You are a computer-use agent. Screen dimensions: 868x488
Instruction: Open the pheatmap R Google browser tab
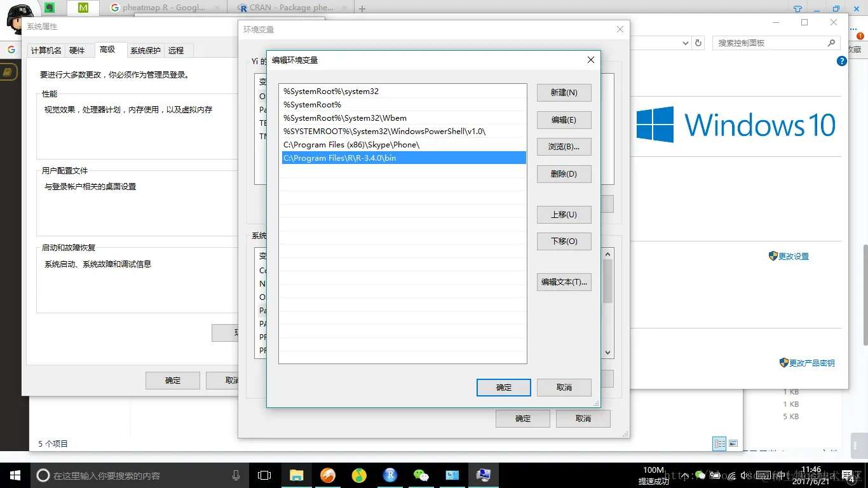point(164,8)
